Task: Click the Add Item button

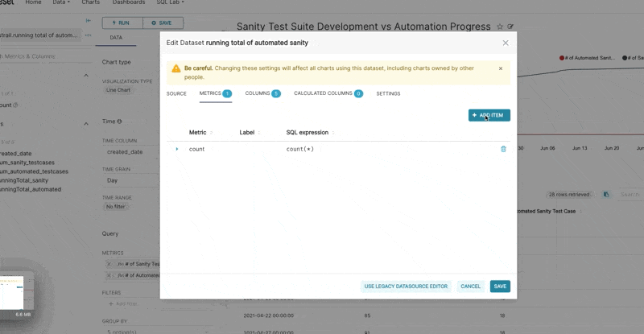Action: (x=489, y=115)
